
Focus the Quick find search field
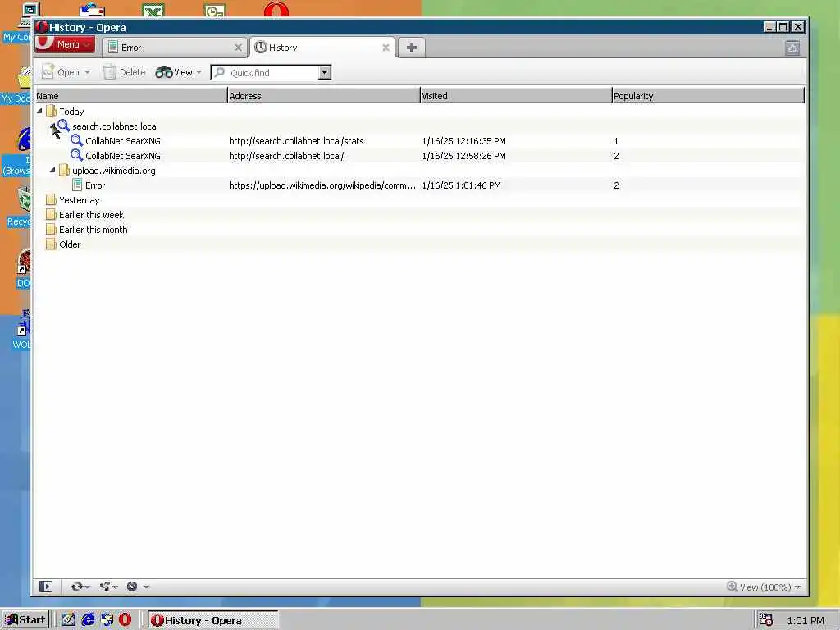point(265,73)
